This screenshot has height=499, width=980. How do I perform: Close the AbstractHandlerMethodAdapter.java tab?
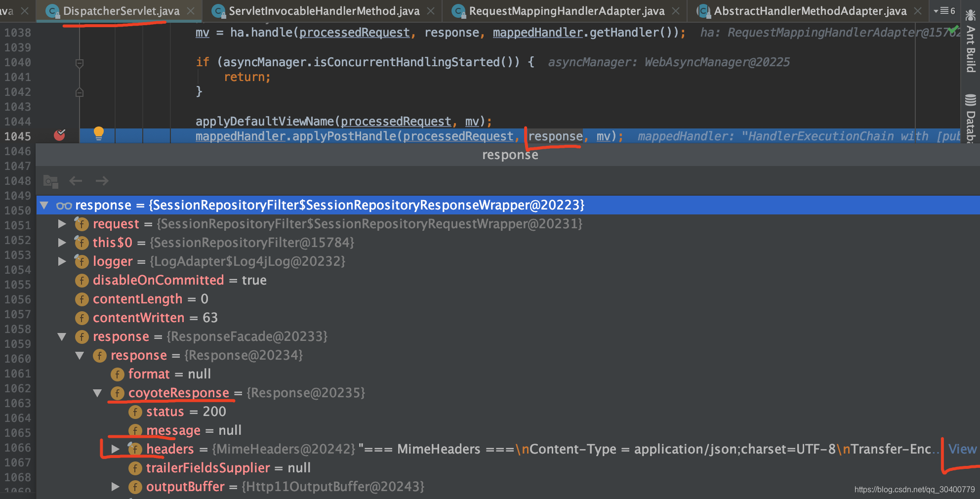pos(918,11)
